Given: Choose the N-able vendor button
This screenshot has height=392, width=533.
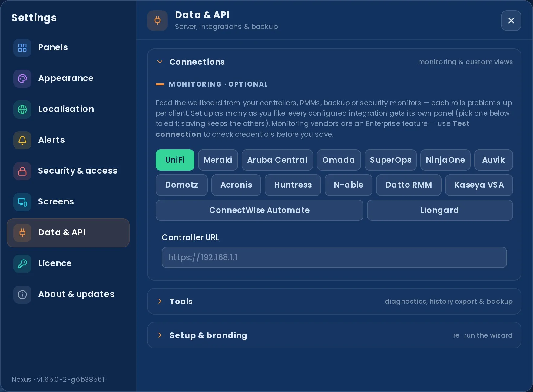Looking at the screenshot, I should (x=349, y=185).
